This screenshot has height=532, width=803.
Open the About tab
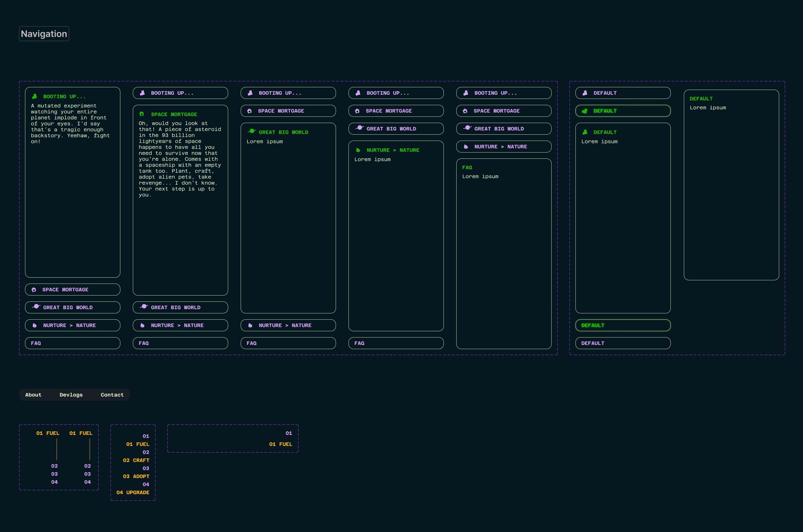(33, 395)
